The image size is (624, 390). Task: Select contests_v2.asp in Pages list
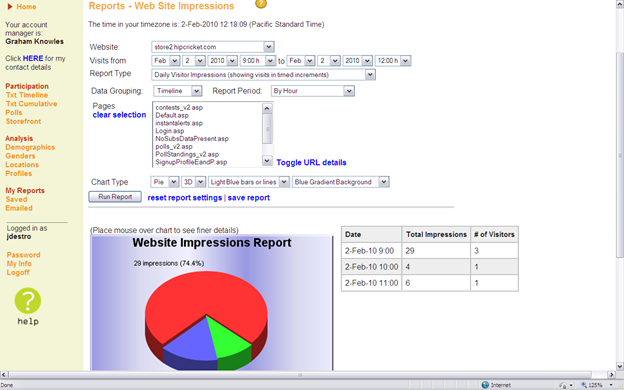coord(179,107)
